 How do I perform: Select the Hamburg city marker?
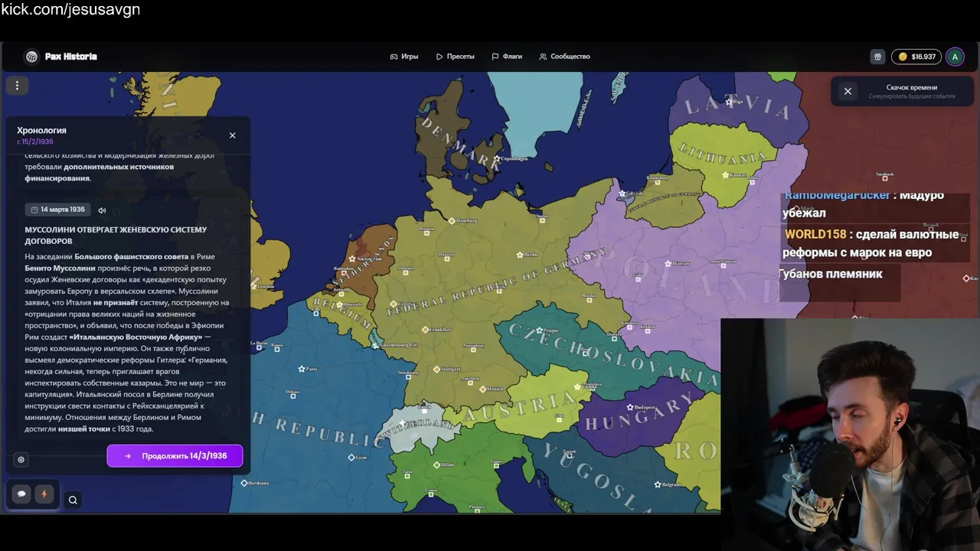click(x=452, y=220)
